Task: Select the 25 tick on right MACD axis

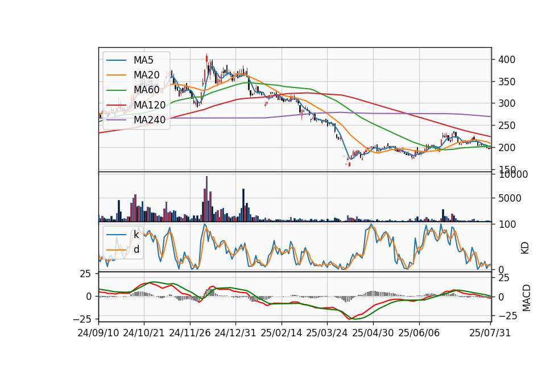Action: [x=504, y=278]
